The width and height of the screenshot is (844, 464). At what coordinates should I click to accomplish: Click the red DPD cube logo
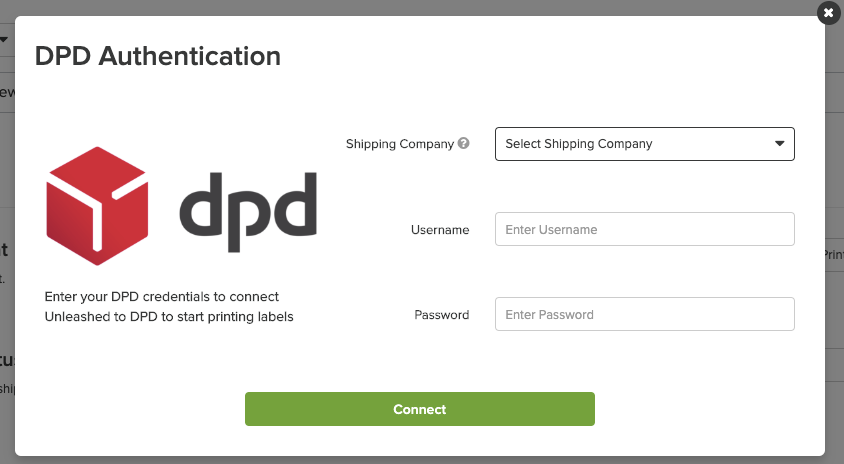click(x=96, y=205)
